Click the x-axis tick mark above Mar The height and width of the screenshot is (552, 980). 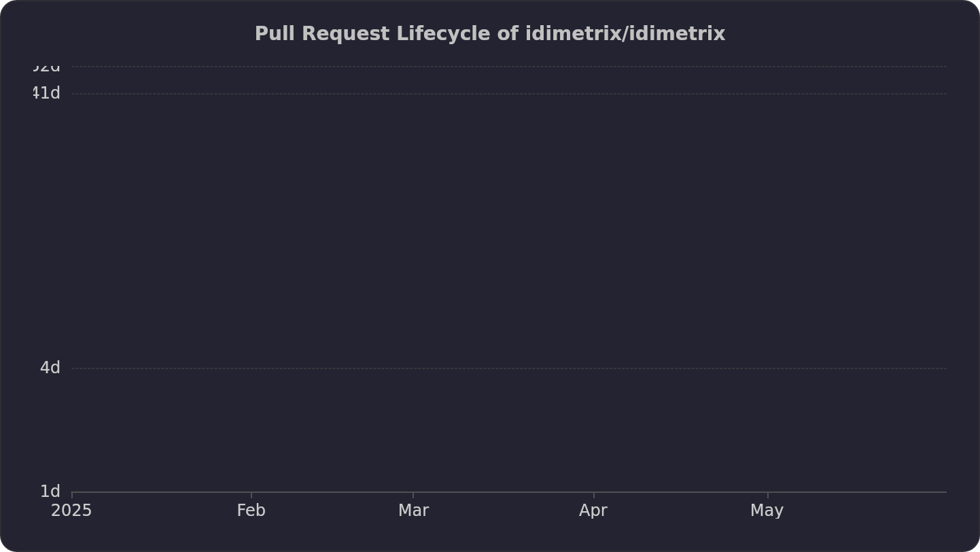tap(413, 494)
